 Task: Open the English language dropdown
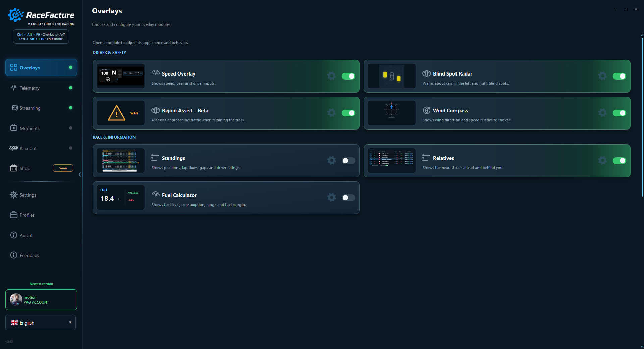tap(41, 322)
